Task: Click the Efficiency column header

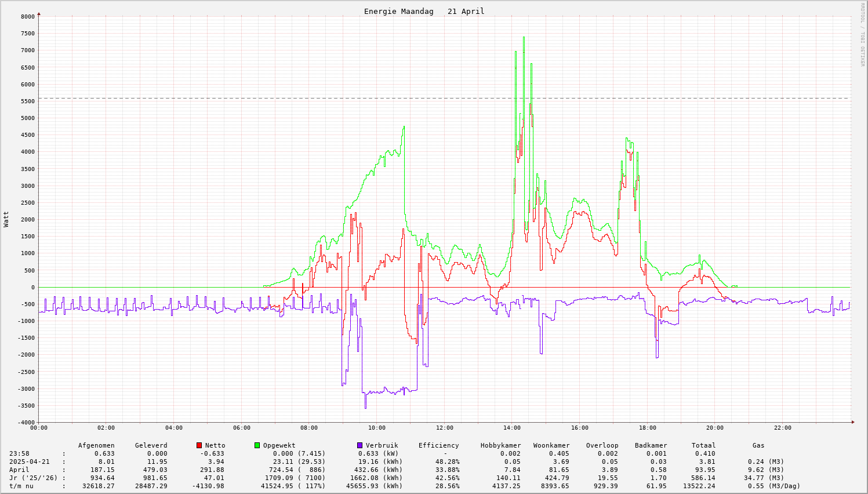Action: click(x=438, y=446)
